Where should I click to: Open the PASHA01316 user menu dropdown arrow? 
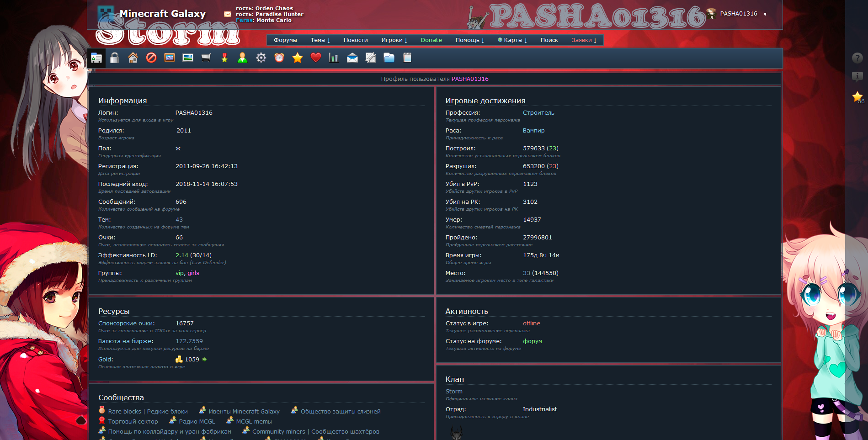click(765, 14)
